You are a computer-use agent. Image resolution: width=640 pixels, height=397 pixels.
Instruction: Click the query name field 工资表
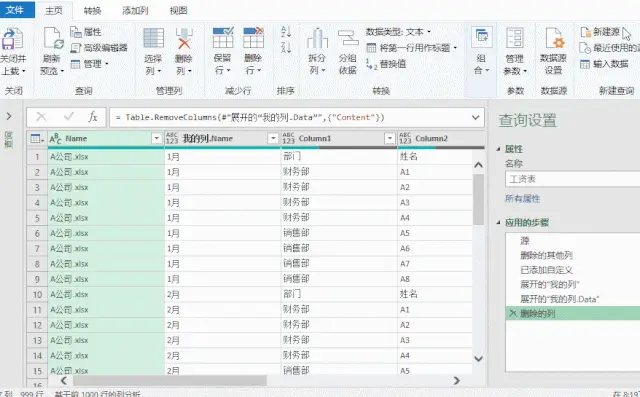coord(572,179)
